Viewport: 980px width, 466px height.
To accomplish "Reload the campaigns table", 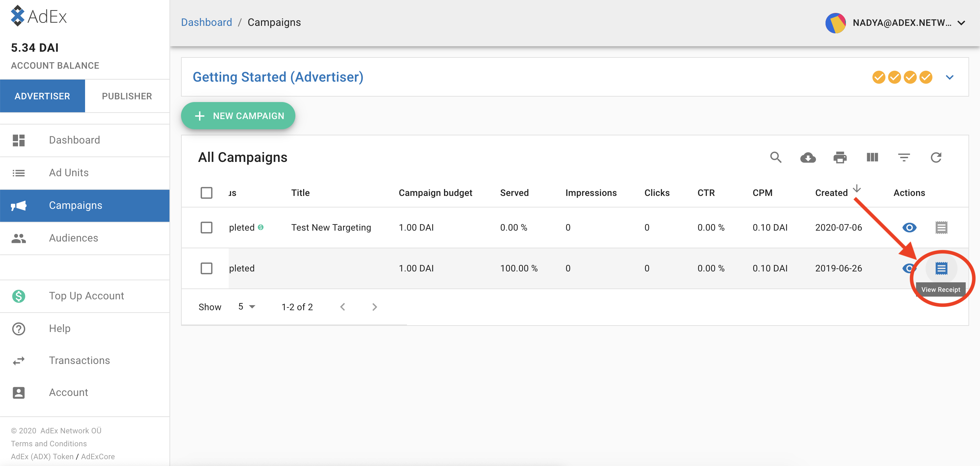I will pos(936,157).
